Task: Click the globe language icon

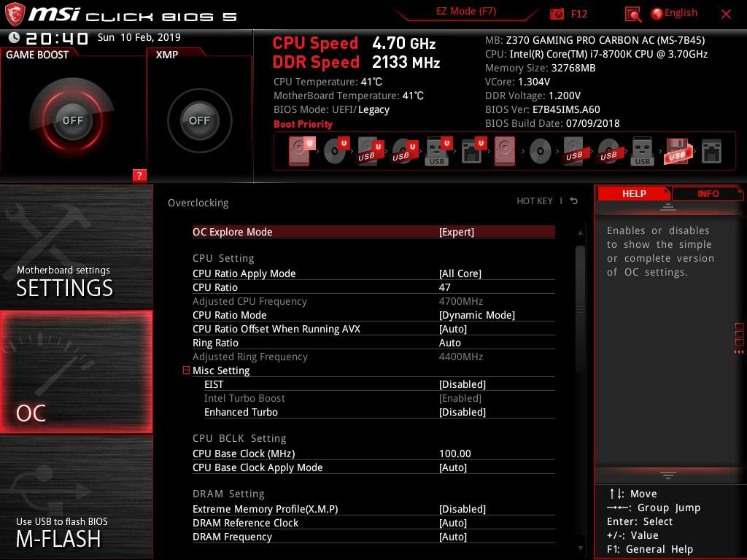Action: click(657, 14)
